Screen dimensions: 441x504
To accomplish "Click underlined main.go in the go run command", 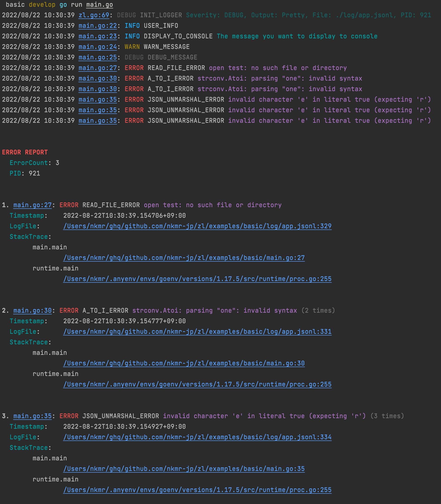I will point(99,5).
